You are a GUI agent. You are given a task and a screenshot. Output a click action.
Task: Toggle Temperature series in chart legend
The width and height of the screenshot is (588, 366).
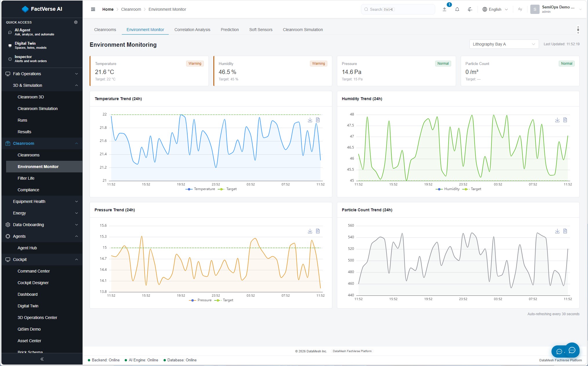[200, 189]
